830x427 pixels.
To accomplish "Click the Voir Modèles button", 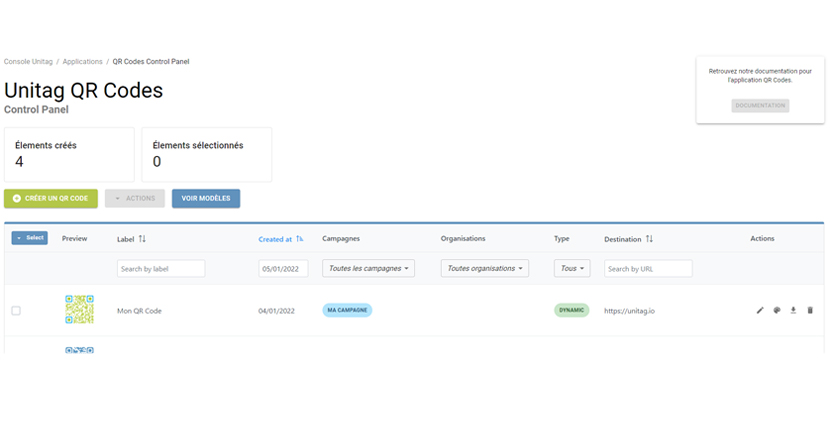I will pos(205,199).
